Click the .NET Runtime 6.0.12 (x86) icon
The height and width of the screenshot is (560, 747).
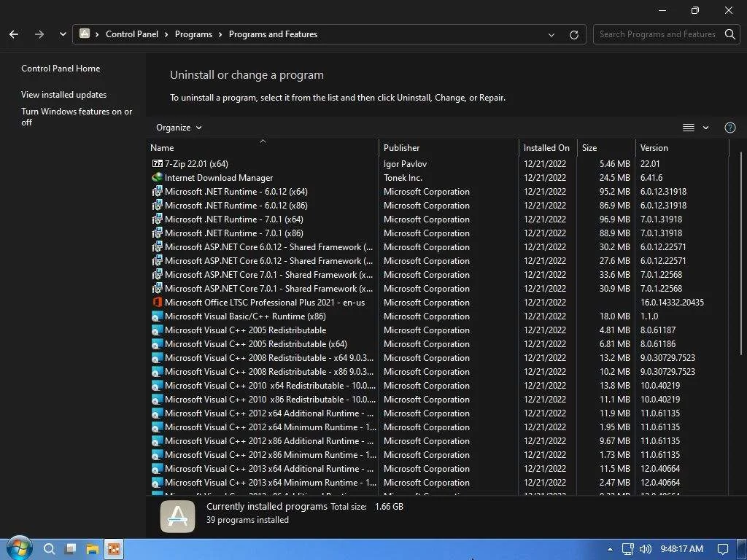pos(158,205)
